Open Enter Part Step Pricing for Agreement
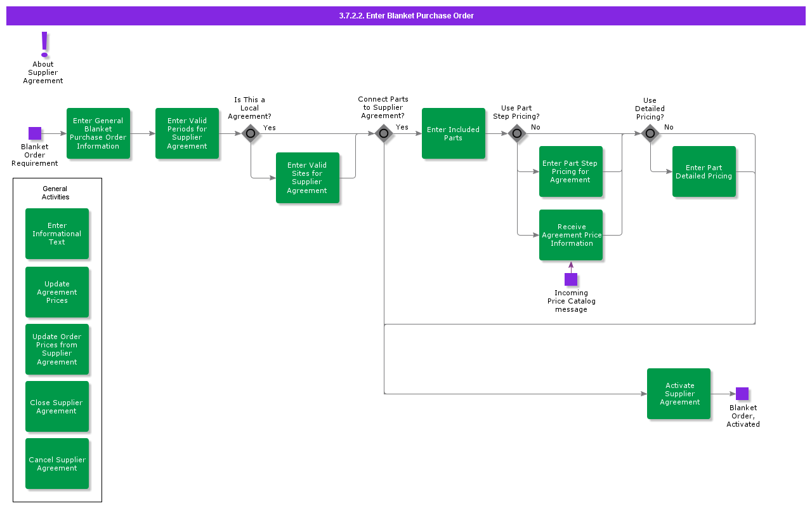 [571, 171]
